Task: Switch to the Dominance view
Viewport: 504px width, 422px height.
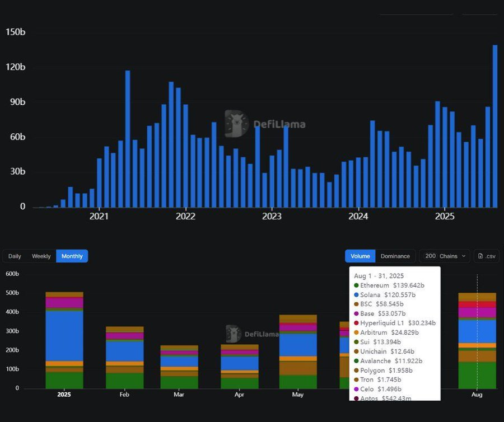Action: click(395, 256)
